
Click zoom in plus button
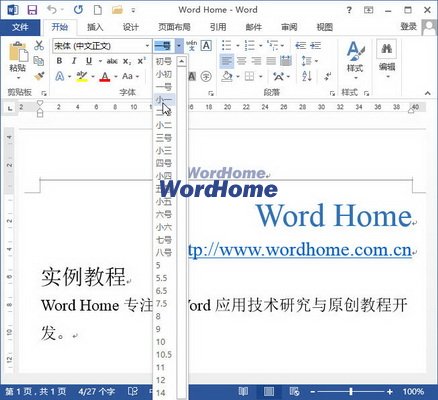[x=390, y=392]
